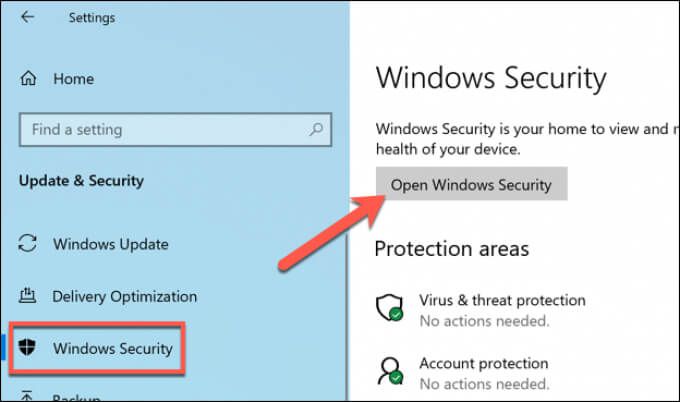The image size is (680, 402).
Task: Open the Windows Update section
Action: pyautogui.click(x=111, y=244)
